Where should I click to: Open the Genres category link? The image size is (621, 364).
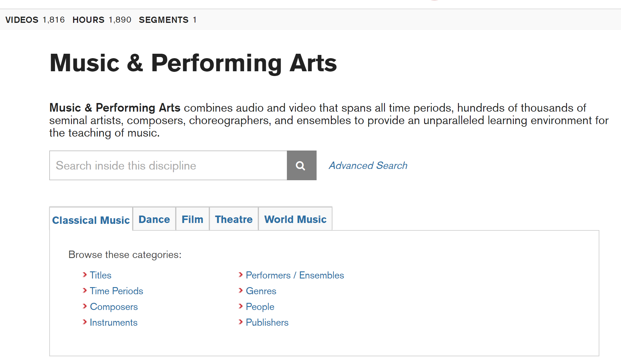pos(261,291)
